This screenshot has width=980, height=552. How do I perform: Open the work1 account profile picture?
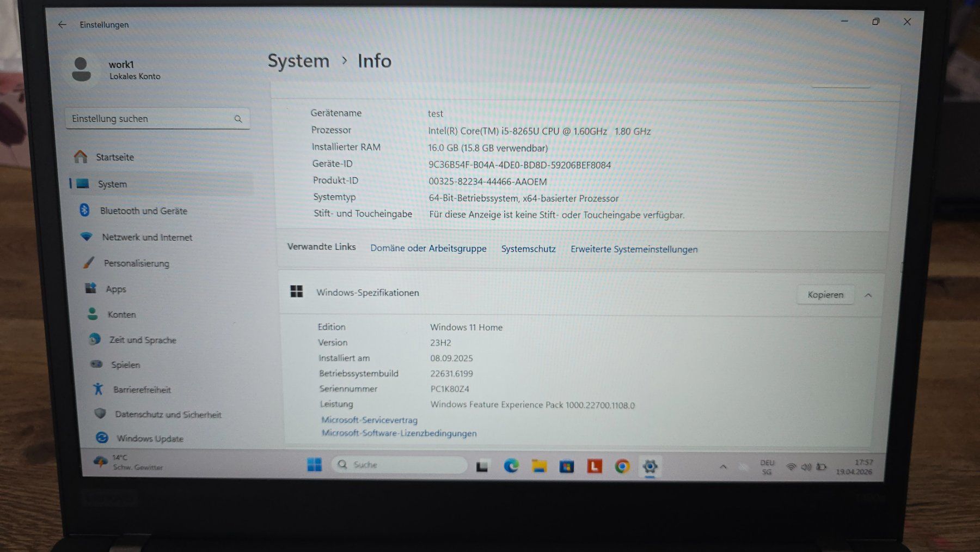point(82,70)
